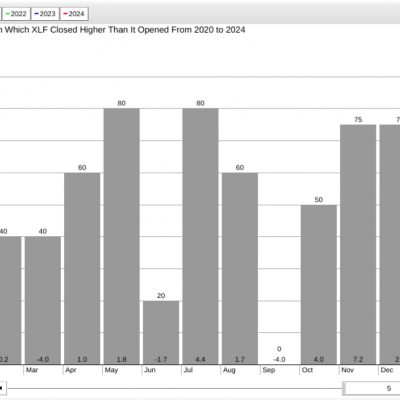Click the 4.4 value in Jul bar
Screen dimensions: 400x400
pos(200,360)
